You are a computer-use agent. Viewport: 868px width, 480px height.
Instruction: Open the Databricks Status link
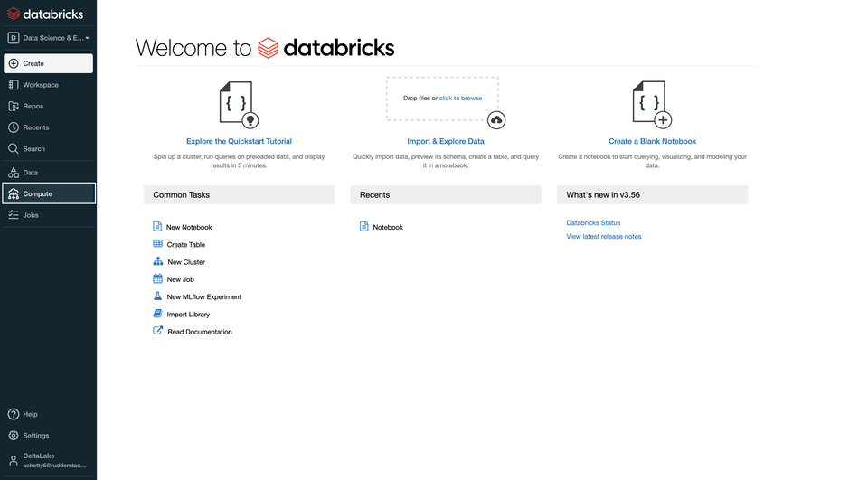(593, 222)
